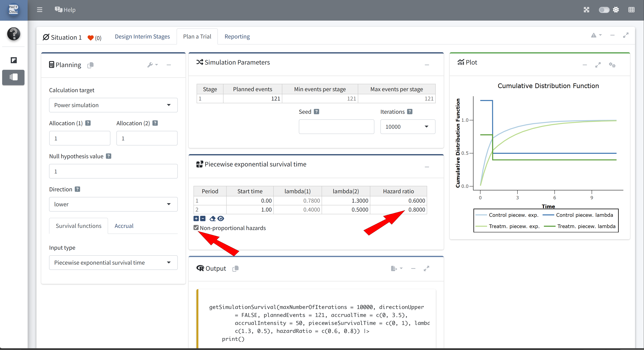Click the remove period minus icon

[x=203, y=219]
